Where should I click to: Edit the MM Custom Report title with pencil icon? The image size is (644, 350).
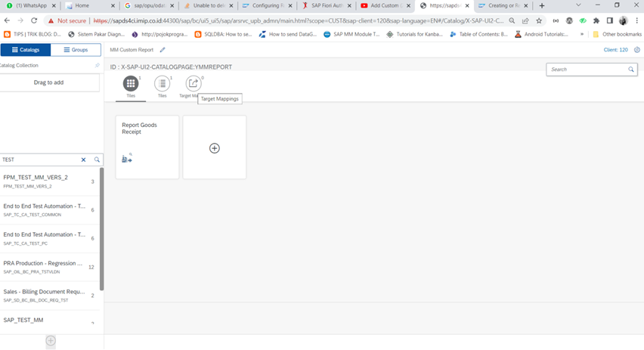(x=163, y=50)
